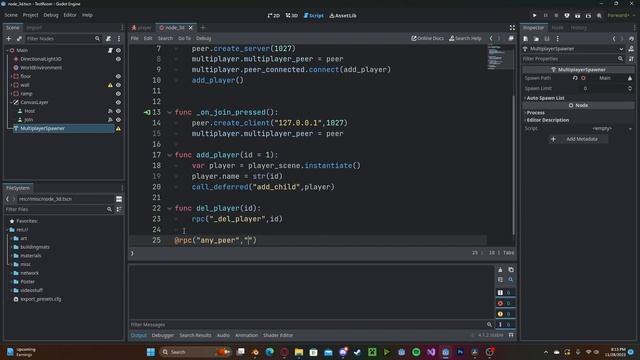Save resource icon in Inspector

pyautogui.click(x=547, y=39)
